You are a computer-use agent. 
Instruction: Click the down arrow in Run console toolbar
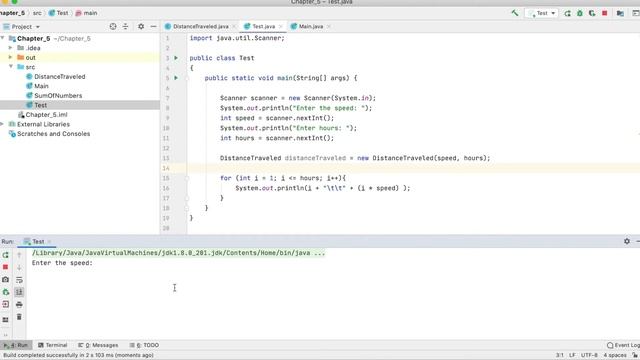pos(19,267)
